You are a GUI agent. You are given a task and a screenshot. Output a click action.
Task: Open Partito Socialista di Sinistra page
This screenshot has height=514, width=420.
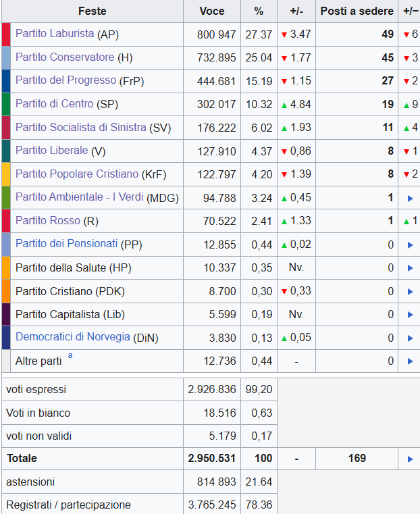click(81, 127)
